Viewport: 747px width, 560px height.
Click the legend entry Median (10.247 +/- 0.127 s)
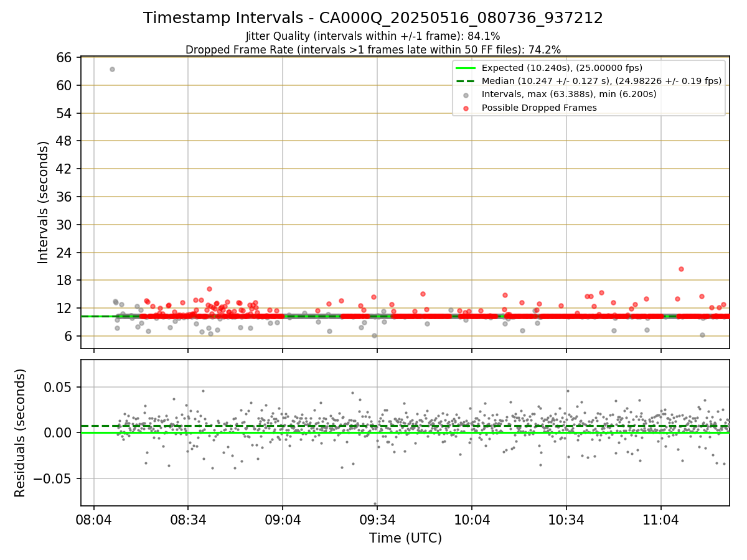click(x=601, y=81)
